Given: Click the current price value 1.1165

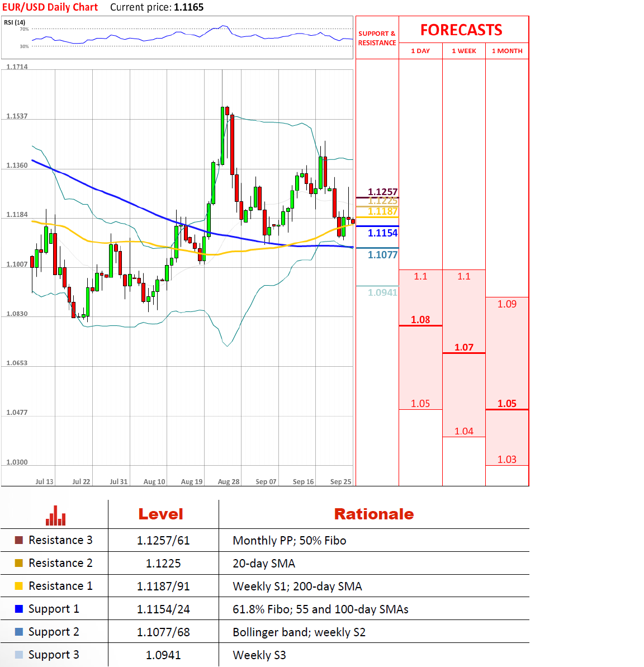Looking at the screenshot, I should [189, 7].
